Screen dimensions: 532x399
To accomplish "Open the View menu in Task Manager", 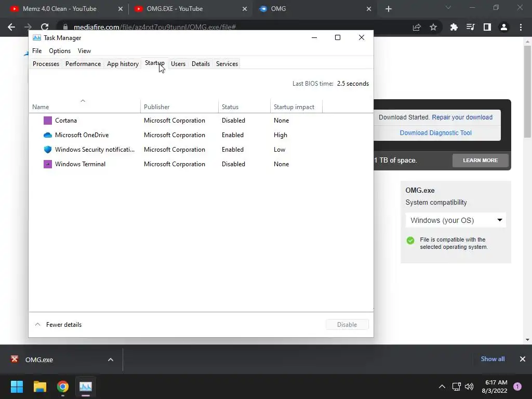I will click(x=85, y=51).
